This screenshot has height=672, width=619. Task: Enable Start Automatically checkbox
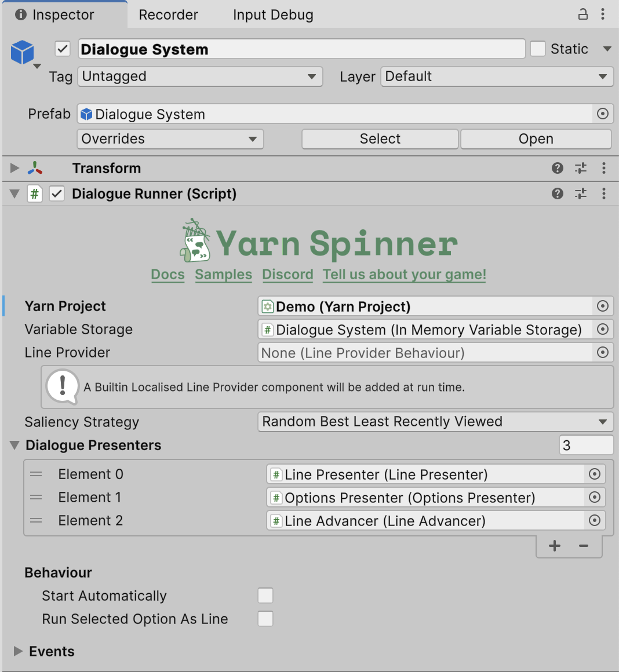coord(265,596)
